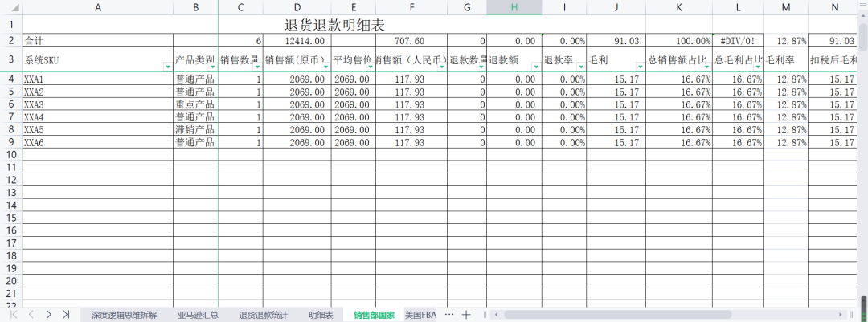Select column B header

click(196, 7)
